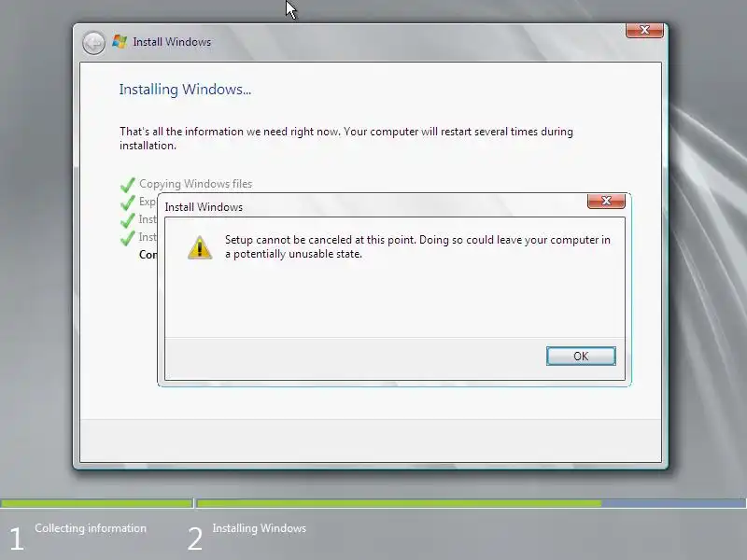The height and width of the screenshot is (560, 747).
Task: Click the dialog title 'Install Windows' text
Action: [x=204, y=207]
